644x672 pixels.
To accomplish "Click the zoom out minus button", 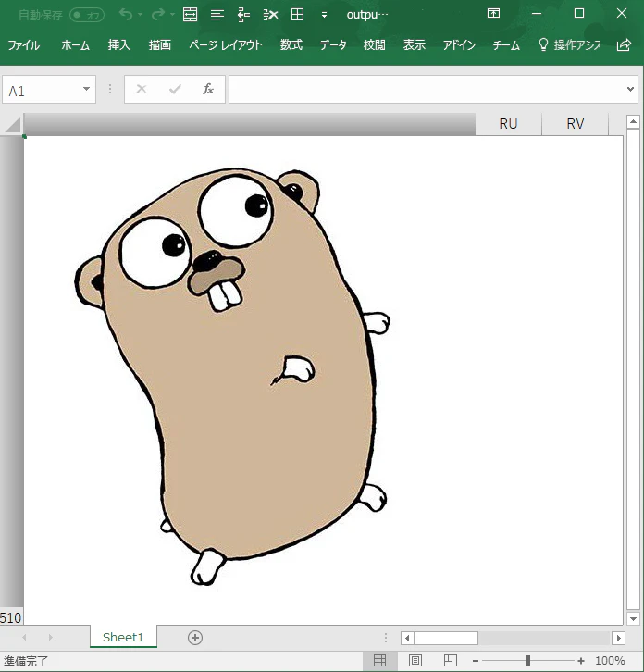I will click(476, 661).
